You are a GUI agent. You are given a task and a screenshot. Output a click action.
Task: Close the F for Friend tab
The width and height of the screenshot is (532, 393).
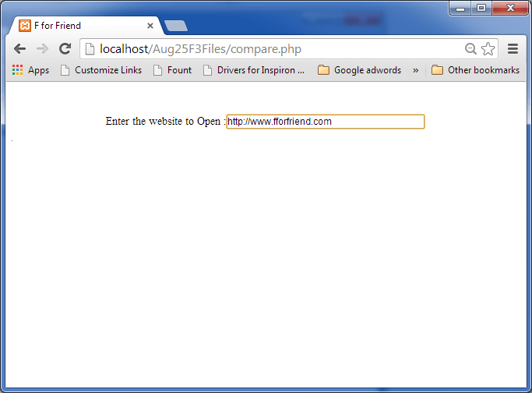pos(150,26)
